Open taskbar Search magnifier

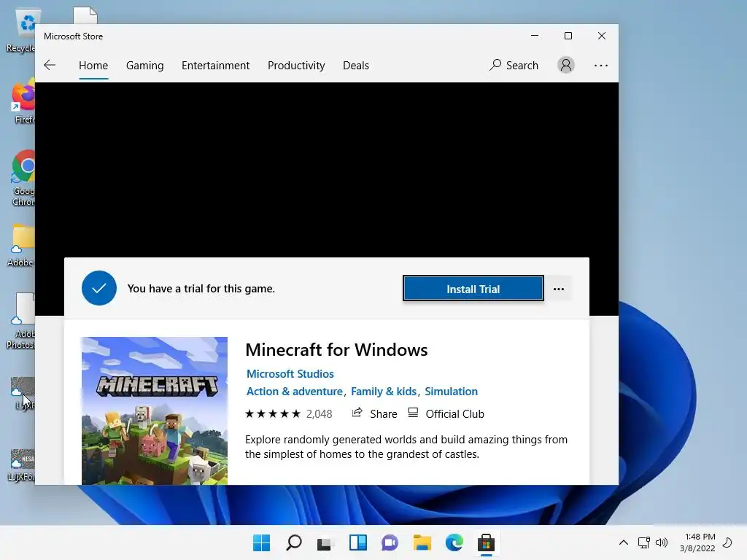[293, 542]
